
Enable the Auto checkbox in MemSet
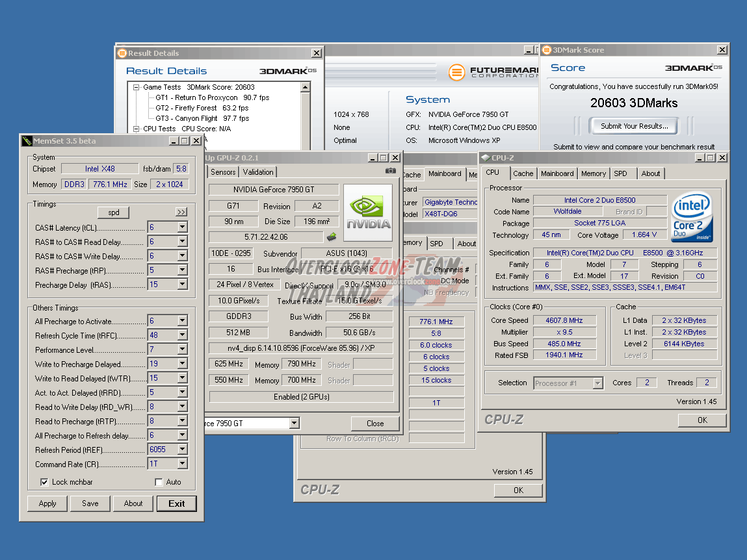[x=159, y=482]
